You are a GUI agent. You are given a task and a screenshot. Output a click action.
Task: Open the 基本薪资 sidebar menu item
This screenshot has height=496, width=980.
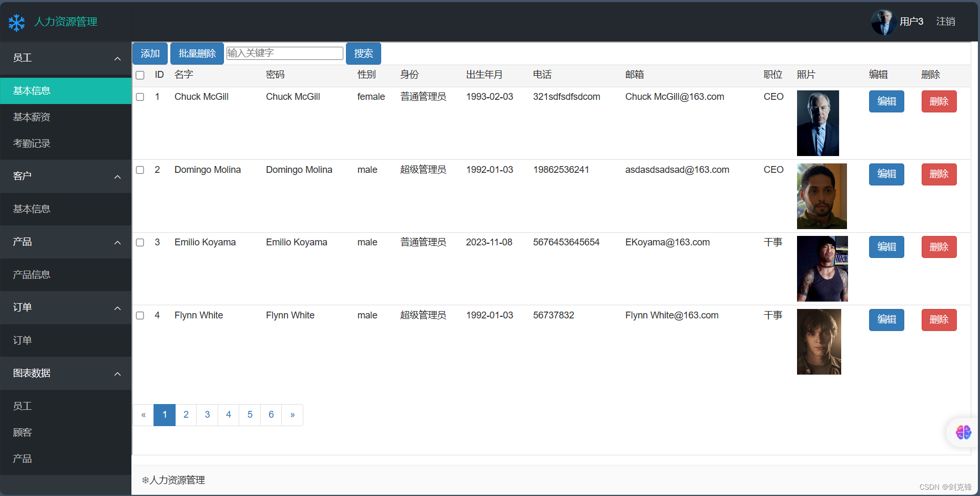tap(32, 117)
